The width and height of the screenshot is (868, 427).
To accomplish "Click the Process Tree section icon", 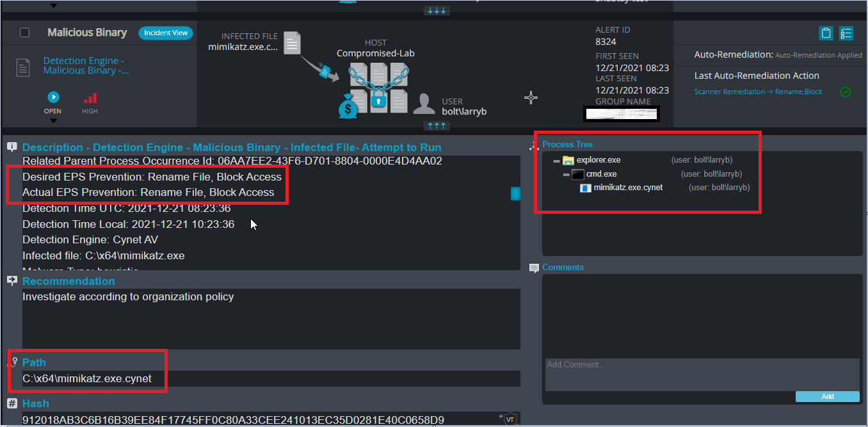I will coord(534,146).
